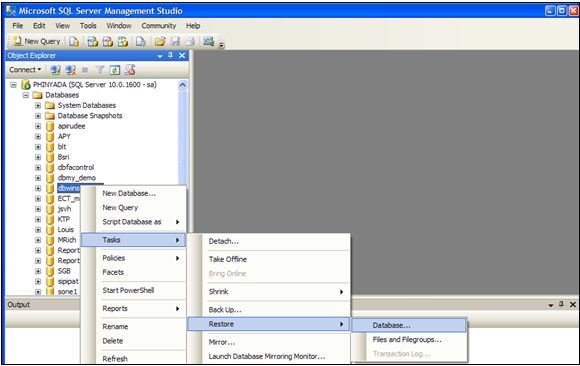Select the dbmy_demo database in tree

coord(77,178)
